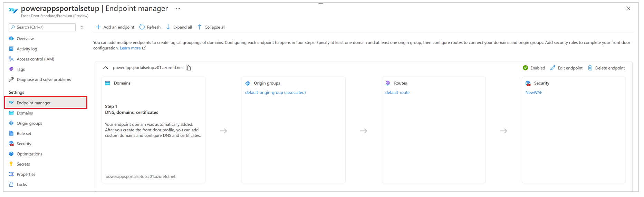644x197 pixels.
Task: Open the ellipsis more options menu
Action: click(x=178, y=9)
